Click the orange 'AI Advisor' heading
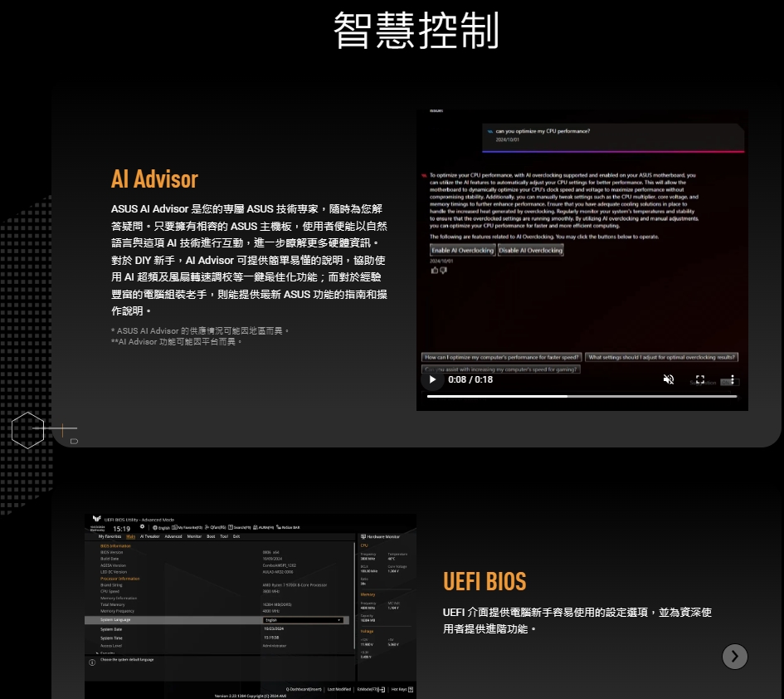 (x=154, y=179)
